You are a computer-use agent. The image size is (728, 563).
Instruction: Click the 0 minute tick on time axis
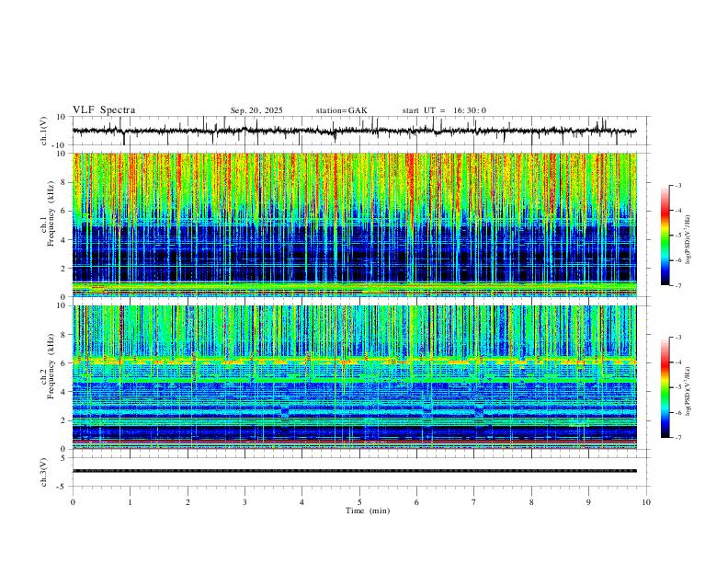tap(73, 502)
